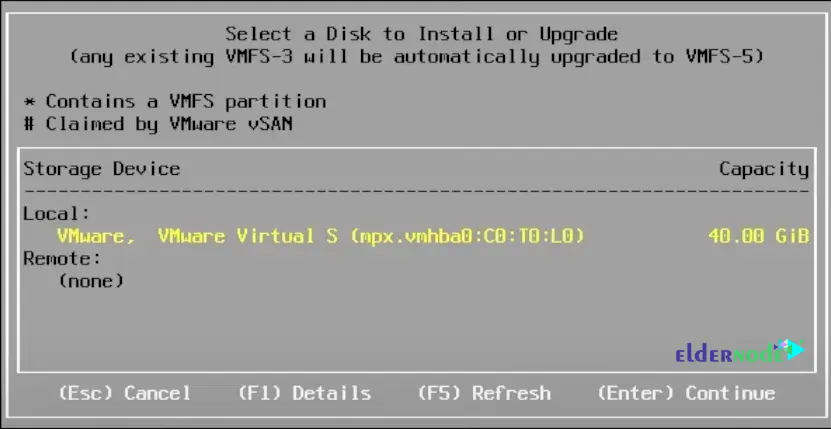This screenshot has height=429, width=831.
Task: Click the Local: storage group label
Action: pyautogui.click(x=57, y=214)
